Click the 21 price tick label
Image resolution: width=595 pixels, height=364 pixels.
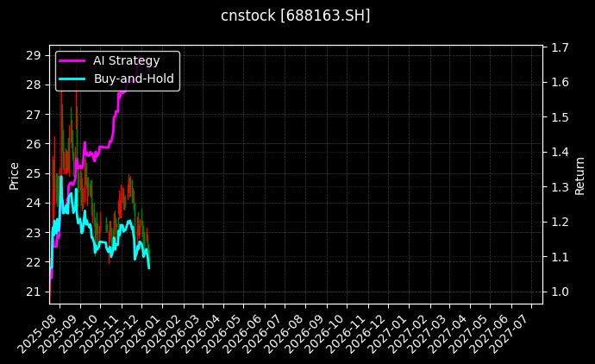pyautogui.click(x=34, y=292)
